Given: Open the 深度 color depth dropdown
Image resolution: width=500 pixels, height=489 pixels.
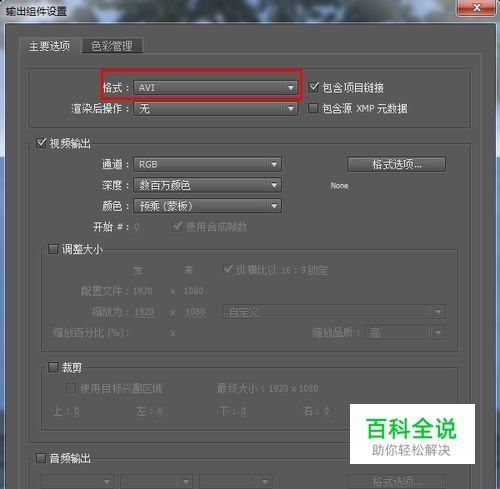Looking at the screenshot, I should click(207, 185).
